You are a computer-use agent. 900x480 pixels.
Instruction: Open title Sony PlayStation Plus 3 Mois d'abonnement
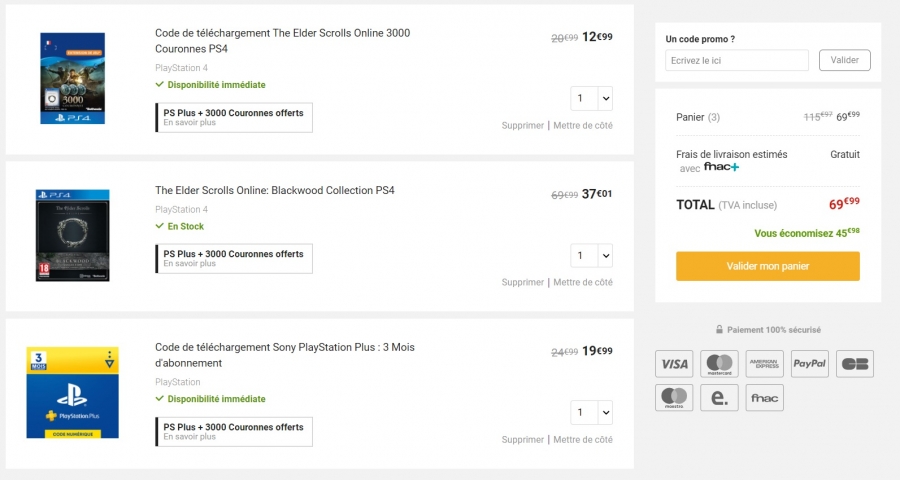click(x=285, y=355)
